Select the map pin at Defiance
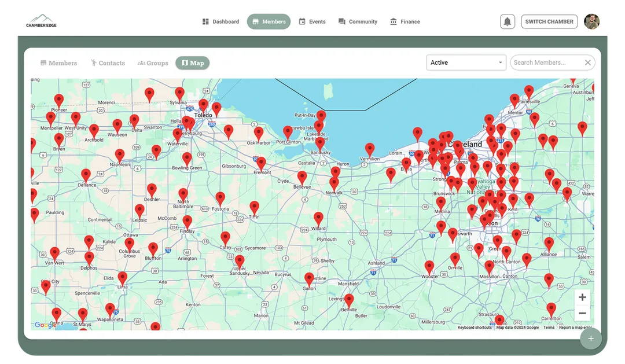Screen dimensions: 625x364 coord(86,176)
